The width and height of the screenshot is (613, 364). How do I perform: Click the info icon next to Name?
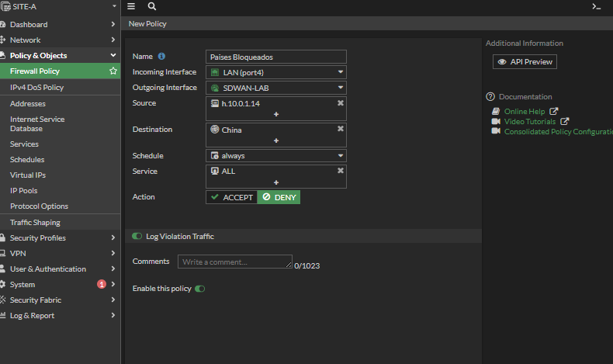pos(161,57)
